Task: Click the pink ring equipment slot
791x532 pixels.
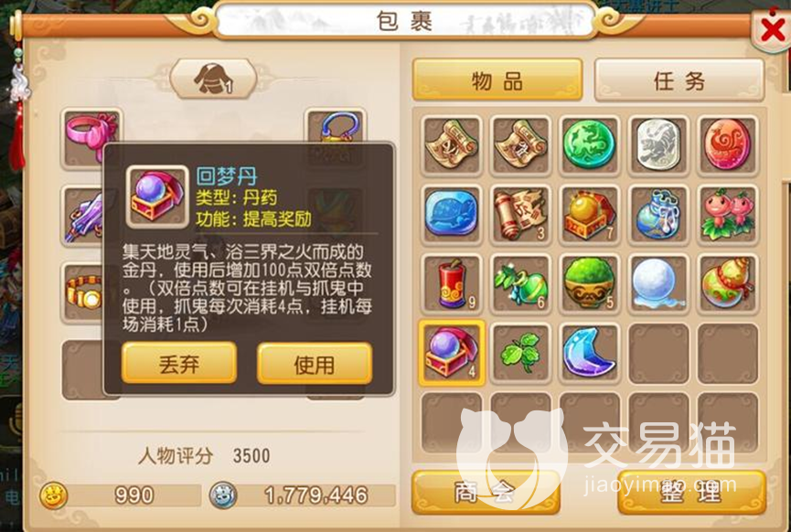Action: pos(91,135)
